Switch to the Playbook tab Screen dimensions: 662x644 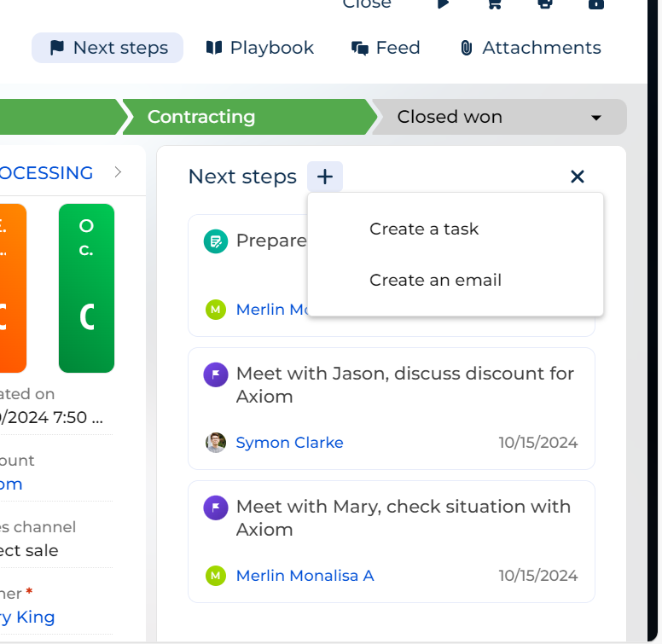coord(260,48)
